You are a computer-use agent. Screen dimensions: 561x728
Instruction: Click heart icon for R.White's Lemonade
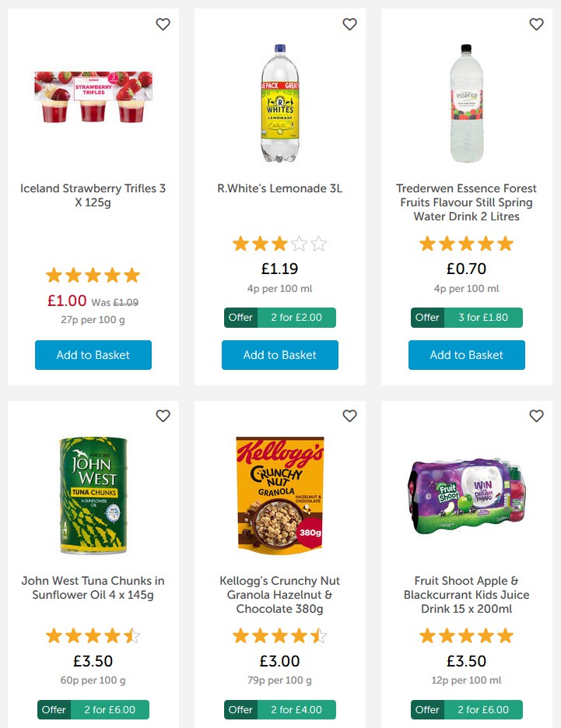349,24
